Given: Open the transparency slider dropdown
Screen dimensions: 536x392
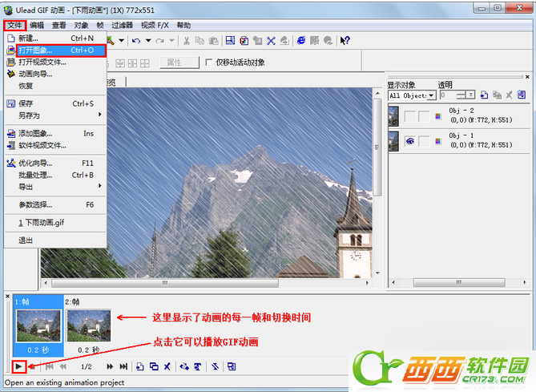Looking at the screenshot, I should (x=471, y=95).
